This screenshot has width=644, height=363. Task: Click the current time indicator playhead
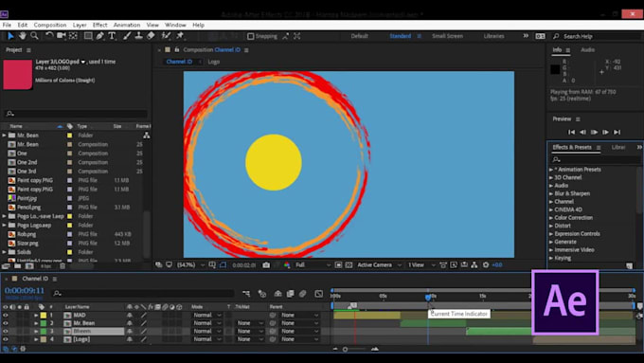click(428, 298)
